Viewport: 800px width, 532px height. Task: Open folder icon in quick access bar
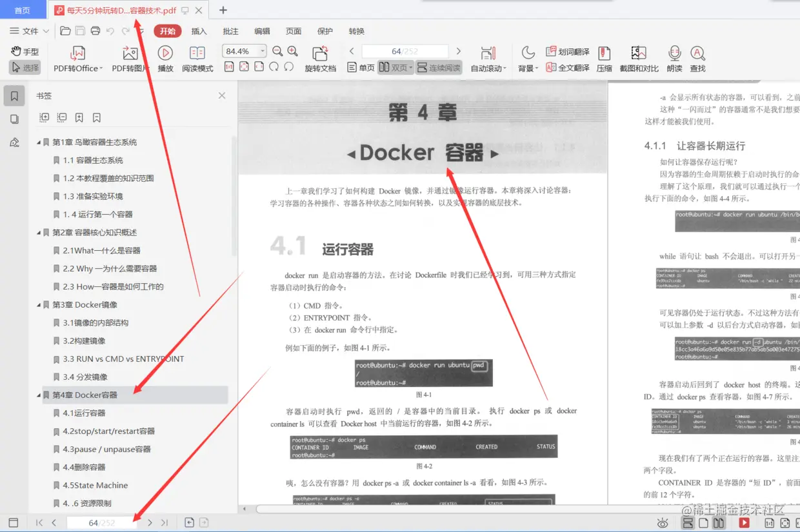pos(65,31)
